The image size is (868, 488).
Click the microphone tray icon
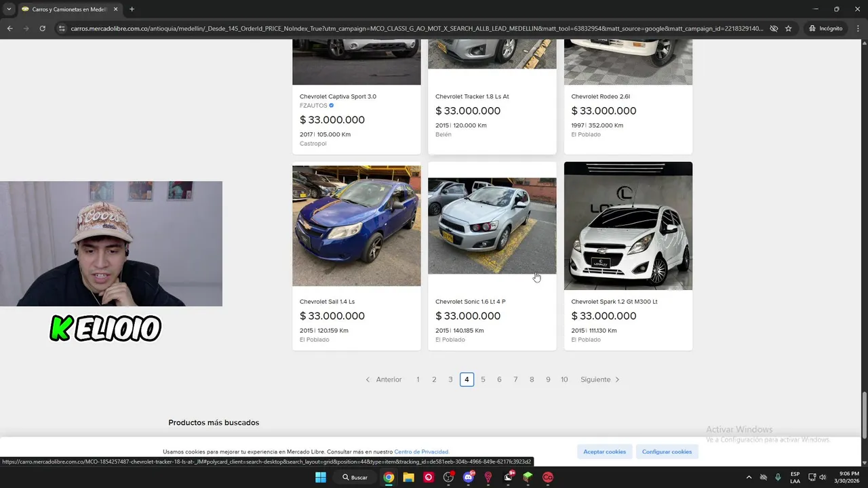(778, 477)
